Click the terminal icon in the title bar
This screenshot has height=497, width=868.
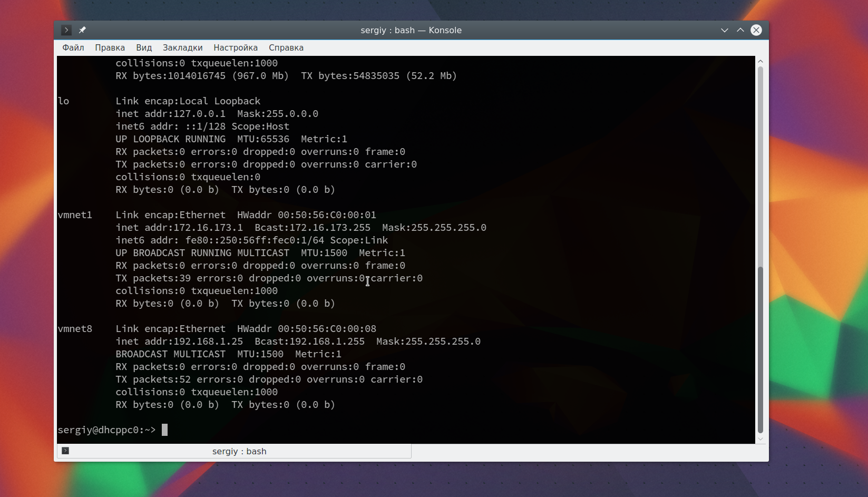click(66, 30)
